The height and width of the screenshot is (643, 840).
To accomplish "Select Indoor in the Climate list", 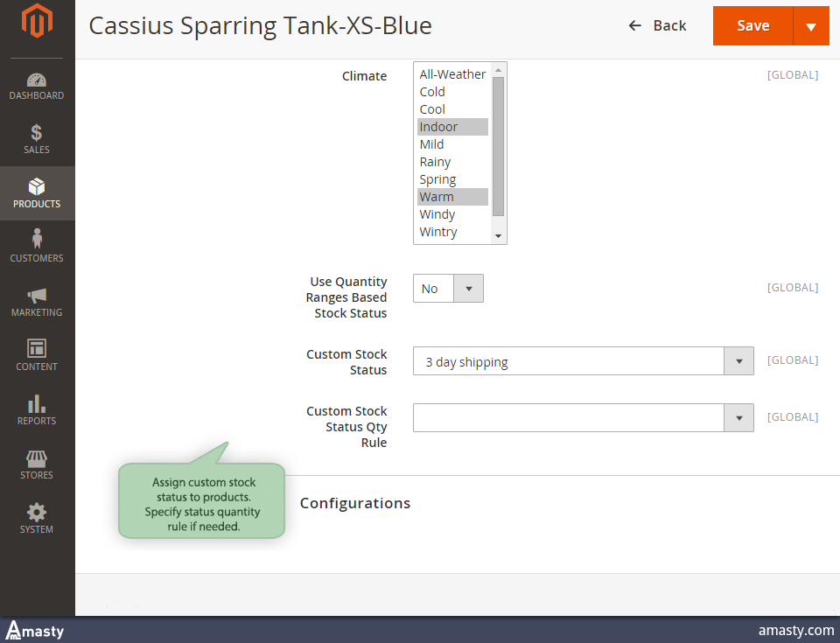I will pyautogui.click(x=451, y=127).
